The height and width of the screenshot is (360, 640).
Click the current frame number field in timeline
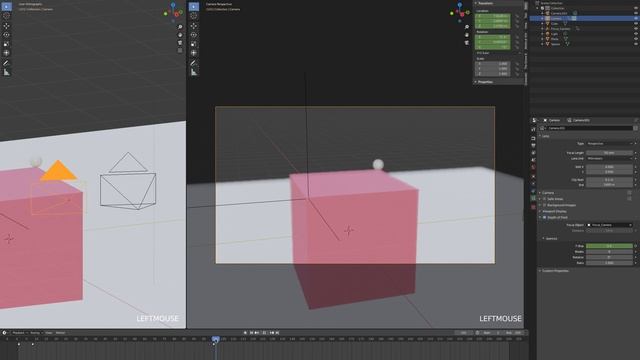[463, 333]
